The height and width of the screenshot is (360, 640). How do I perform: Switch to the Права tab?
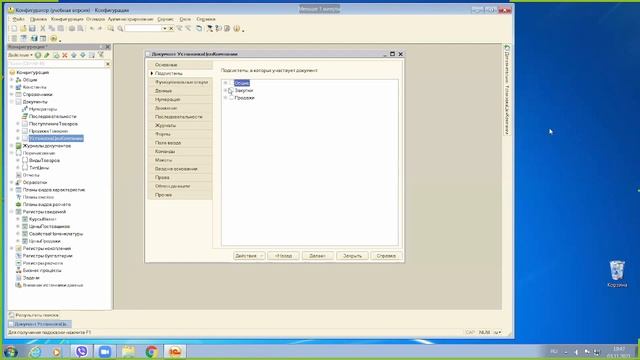click(x=180, y=178)
